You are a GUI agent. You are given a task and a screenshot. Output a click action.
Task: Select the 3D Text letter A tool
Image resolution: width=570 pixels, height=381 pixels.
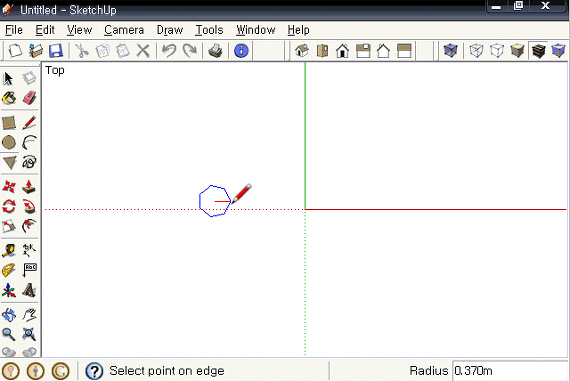coord(29,290)
